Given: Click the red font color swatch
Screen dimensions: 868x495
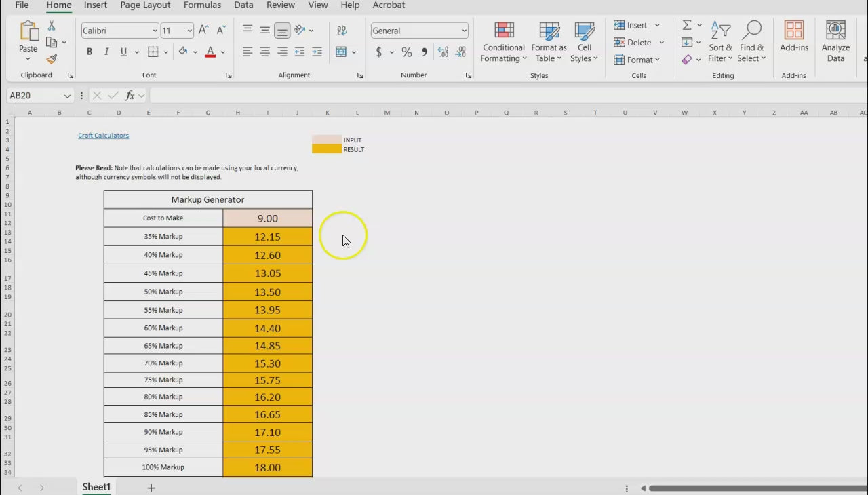Looking at the screenshot, I should (210, 52).
